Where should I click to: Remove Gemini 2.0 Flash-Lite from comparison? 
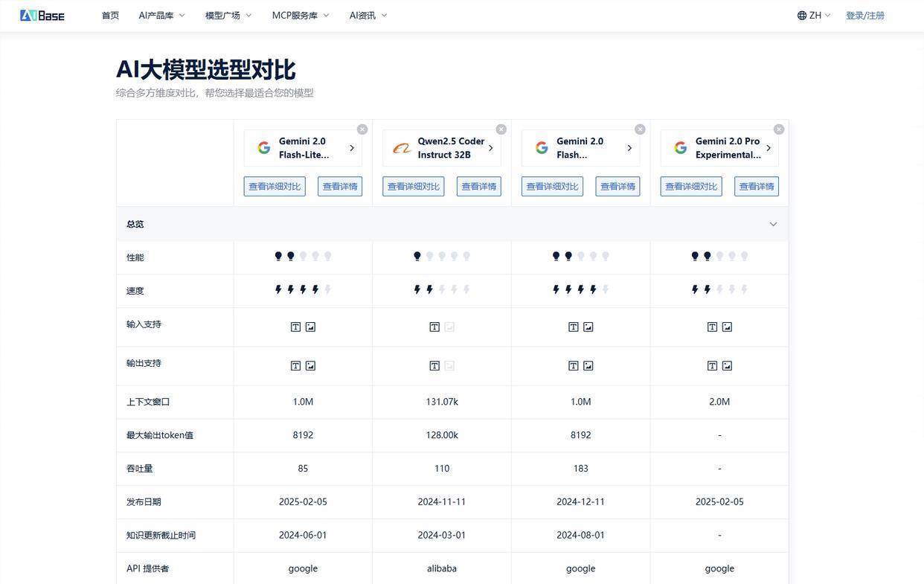[x=362, y=129]
